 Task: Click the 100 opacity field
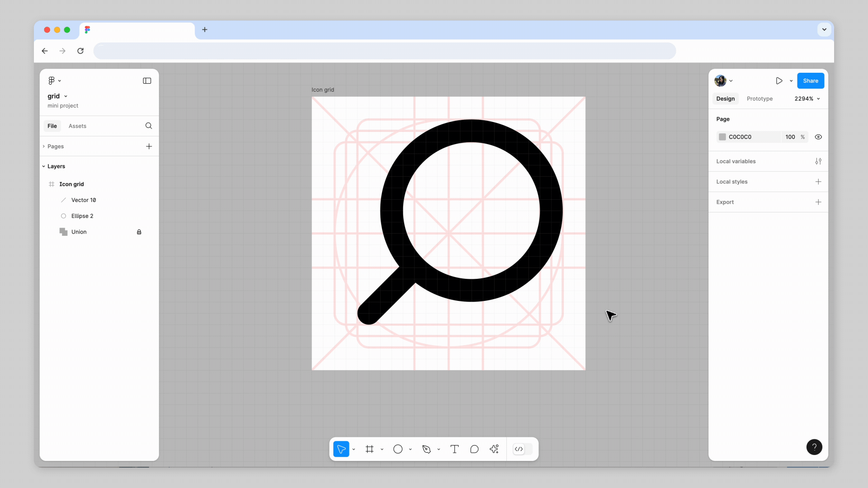click(790, 137)
